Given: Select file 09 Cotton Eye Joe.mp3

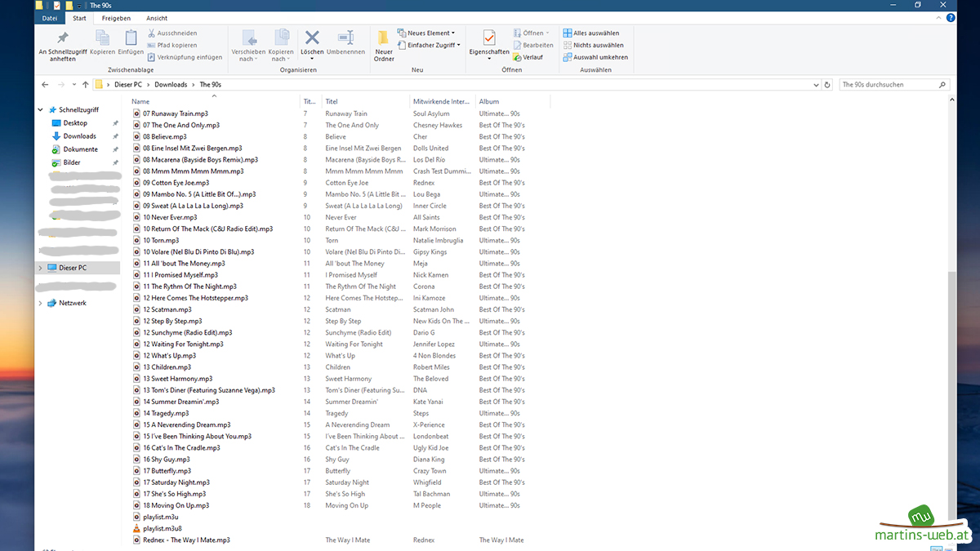Looking at the screenshot, I should [176, 183].
